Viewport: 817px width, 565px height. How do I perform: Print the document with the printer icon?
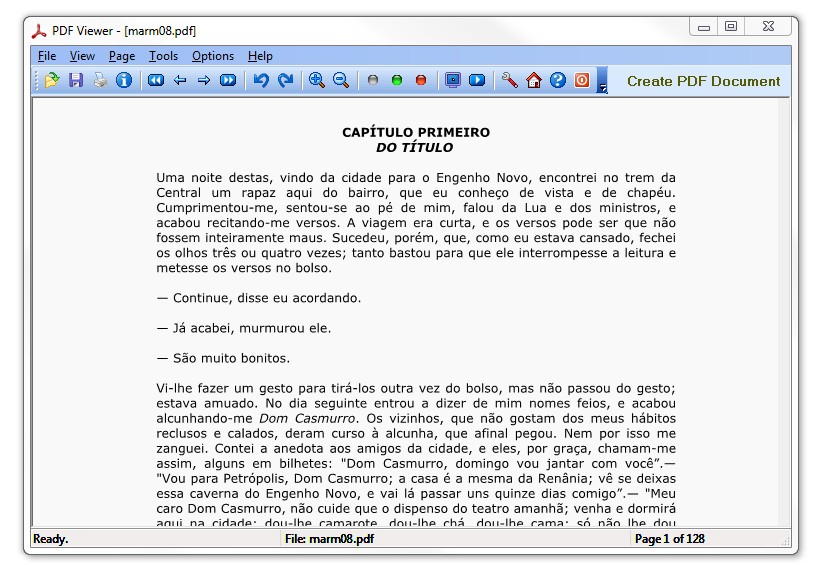point(100,80)
